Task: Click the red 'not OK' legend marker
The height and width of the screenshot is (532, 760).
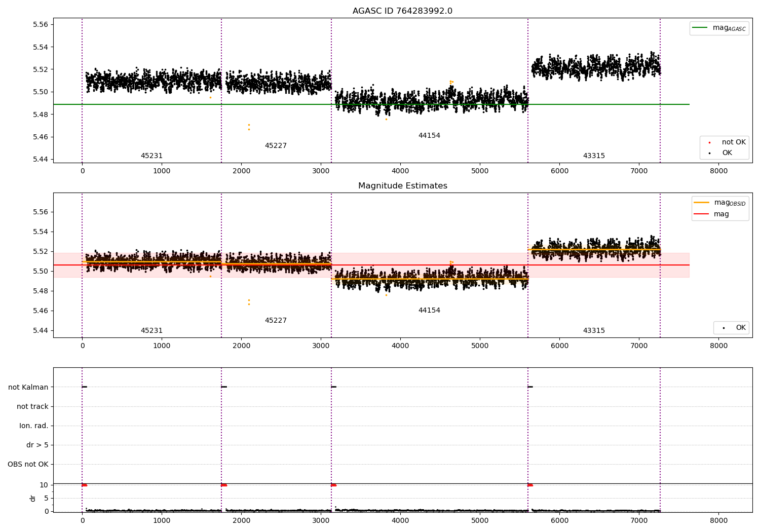Action: click(x=709, y=142)
